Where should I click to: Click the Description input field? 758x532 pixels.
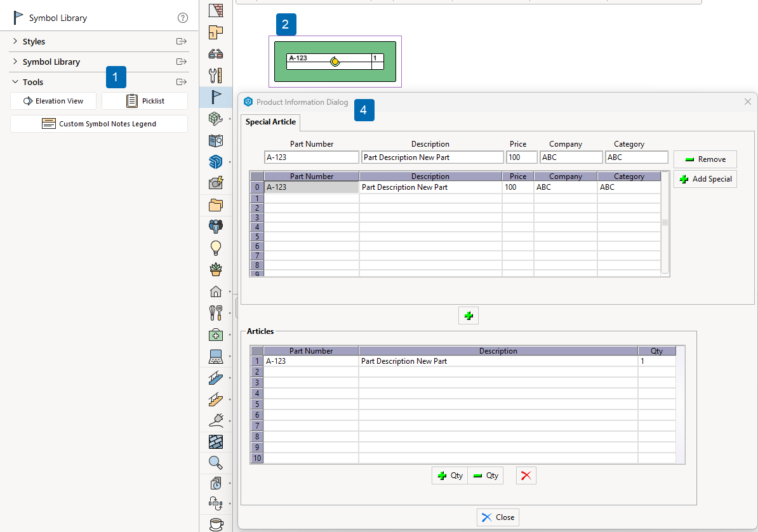click(x=432, y=157)
